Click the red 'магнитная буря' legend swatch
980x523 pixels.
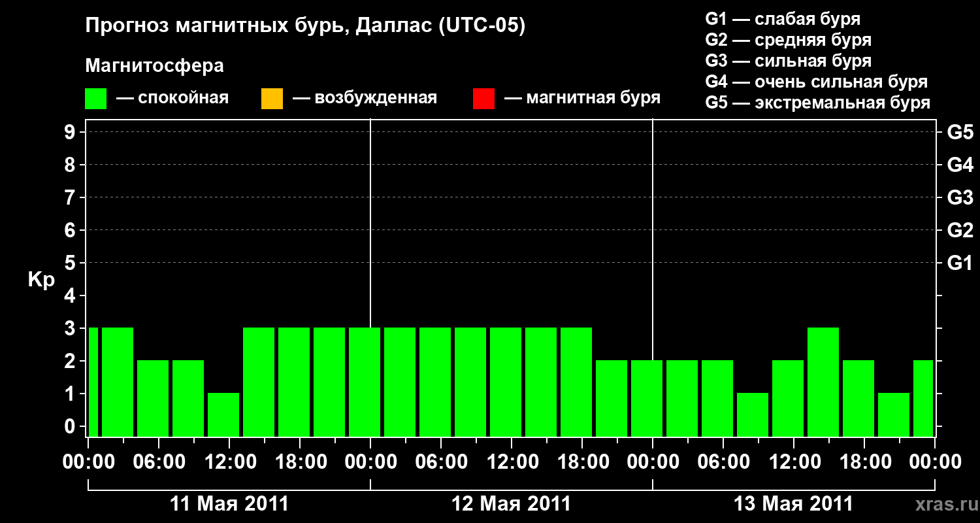point(483,99)
